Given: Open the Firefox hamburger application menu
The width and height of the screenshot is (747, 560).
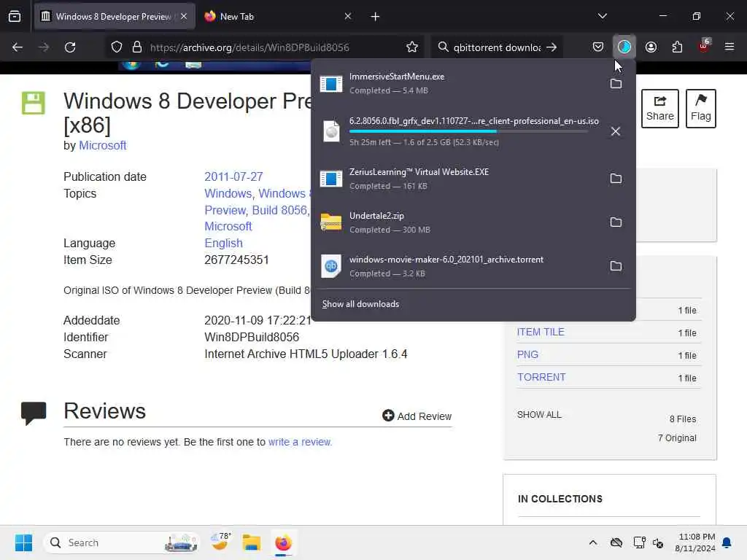Looking at the screenshot, I should 729,47.
